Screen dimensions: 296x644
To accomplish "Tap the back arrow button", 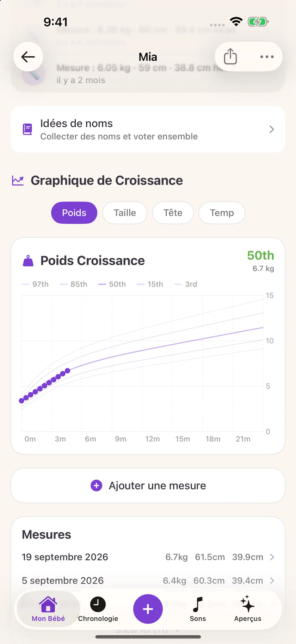I will (x=28, y=57).
